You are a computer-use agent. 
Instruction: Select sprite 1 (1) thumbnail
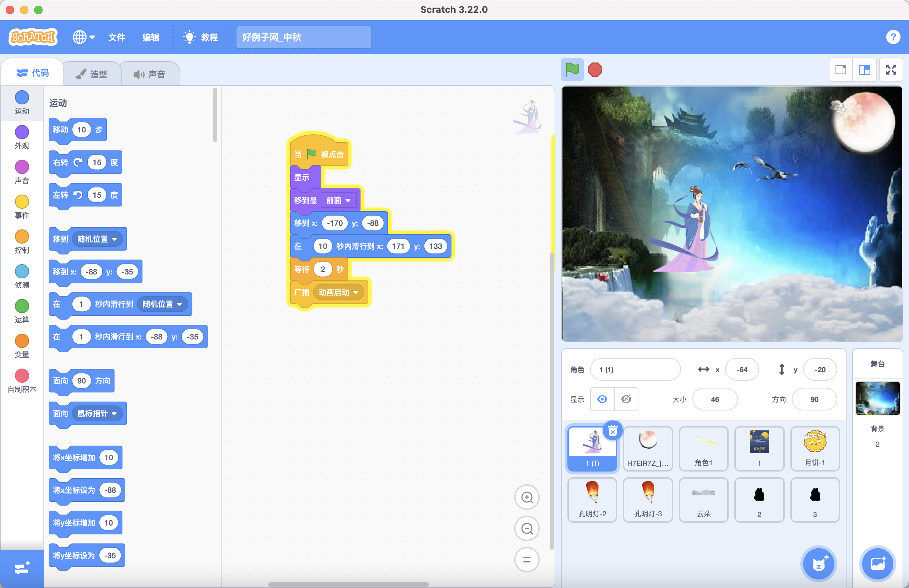coord(592,449)
